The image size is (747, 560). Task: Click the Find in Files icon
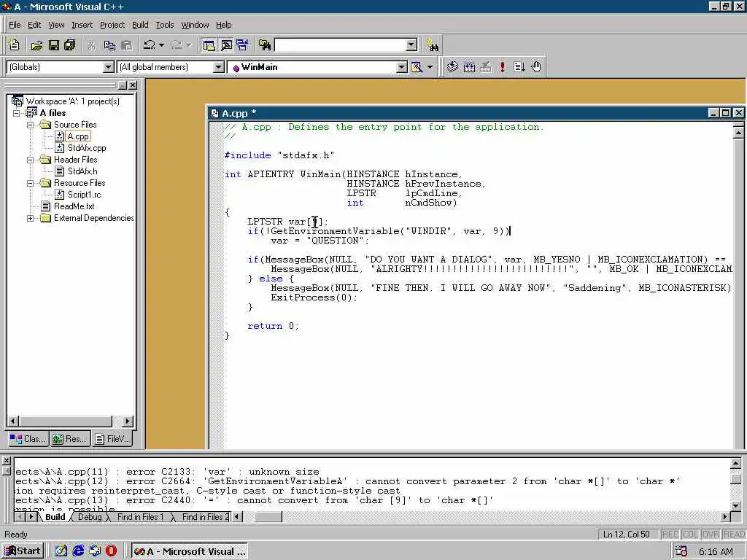coord(264,45)
